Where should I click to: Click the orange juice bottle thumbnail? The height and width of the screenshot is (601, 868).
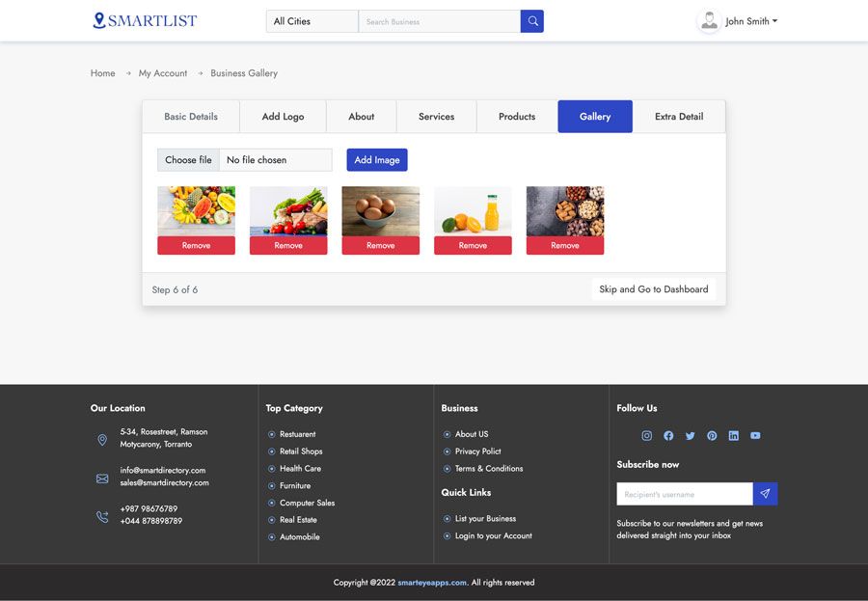[x=473, y=211]
